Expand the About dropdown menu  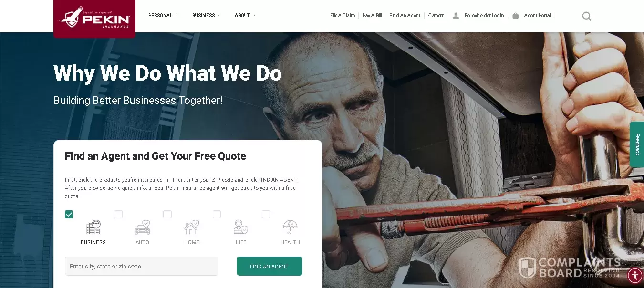point(245,15)
